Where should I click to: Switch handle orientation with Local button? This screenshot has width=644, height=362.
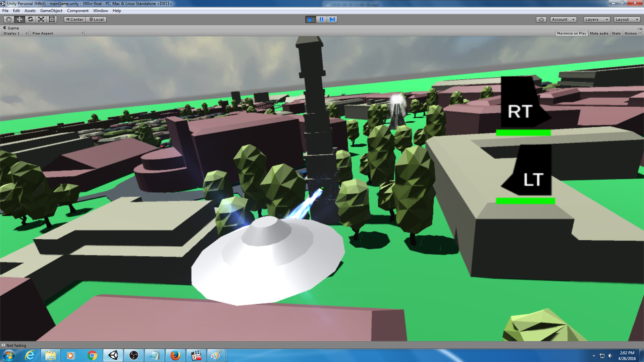[x=96, y=19]
